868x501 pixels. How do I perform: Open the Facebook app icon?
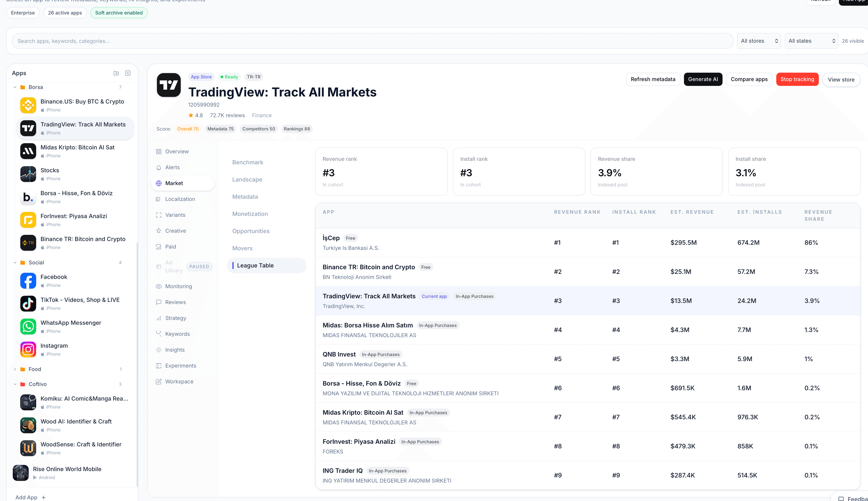[28, 281]
